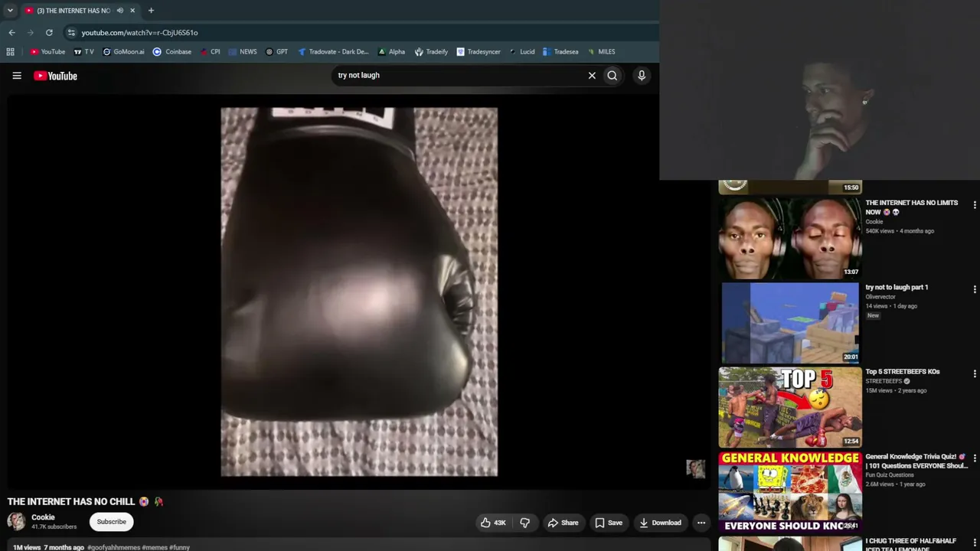The width and height of the screenshot is (980, 551).
Task: Open the Coinbase bookmark
Action: point(172,52)
